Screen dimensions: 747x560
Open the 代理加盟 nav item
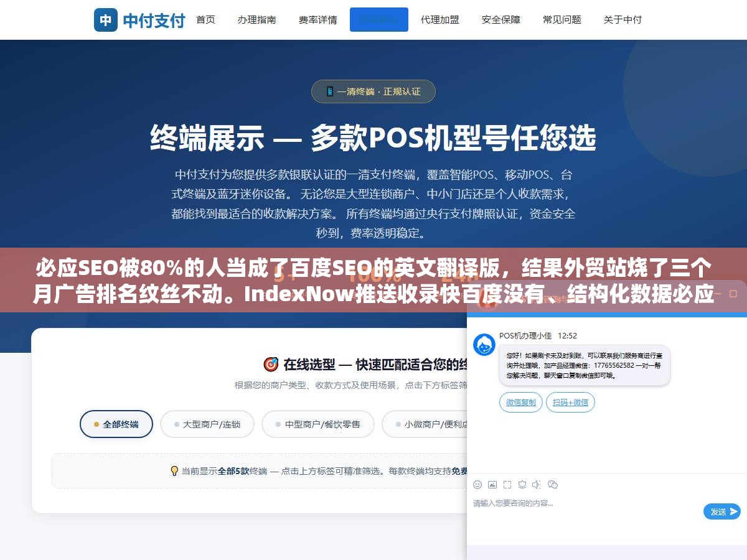(x=439, y=20)
